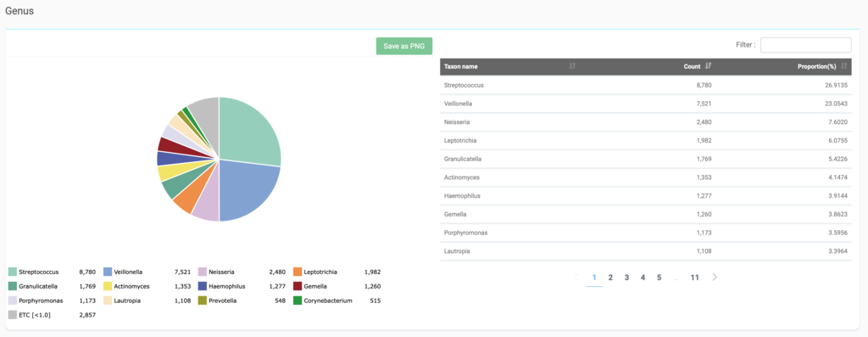The image size is (868, 337).
Task: Click ETC [<1.0] legend color swatch
Action: (x=12, y=315)
